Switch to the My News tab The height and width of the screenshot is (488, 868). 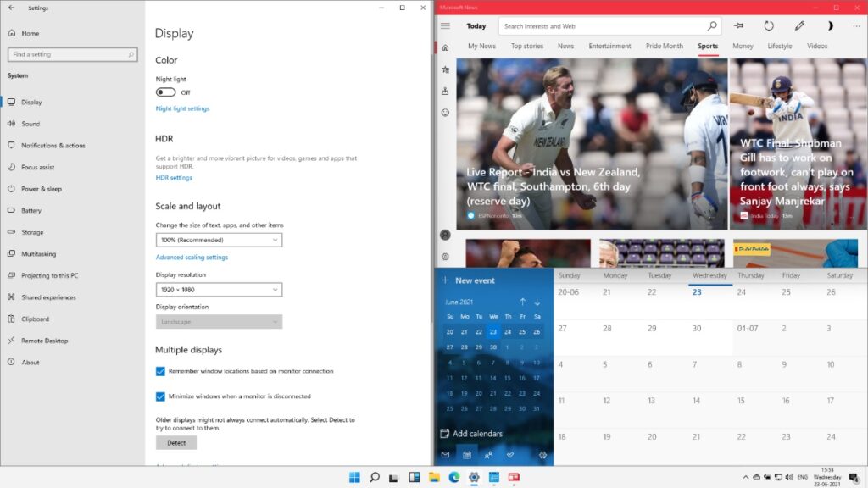coord(481,46)
